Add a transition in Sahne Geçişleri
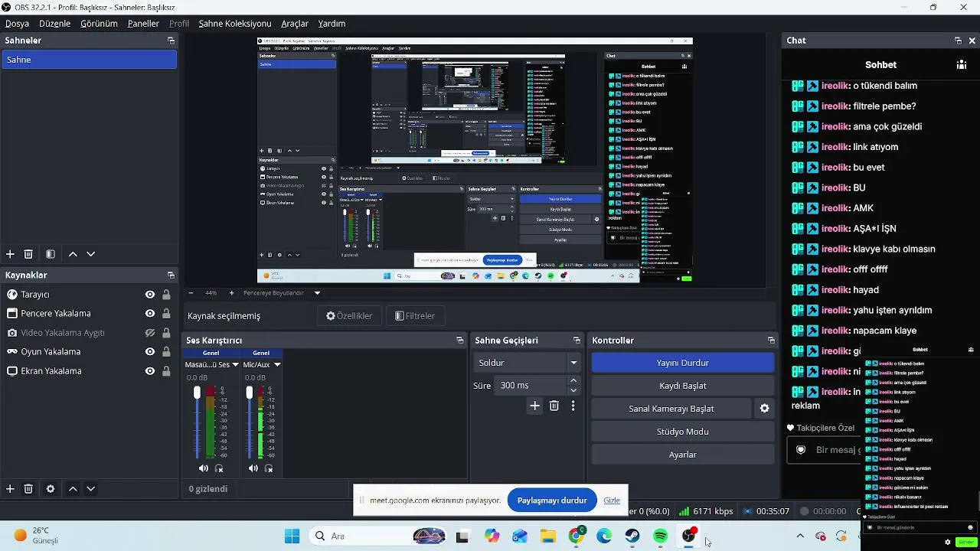980x551 pixels. [x=534, y=406]
